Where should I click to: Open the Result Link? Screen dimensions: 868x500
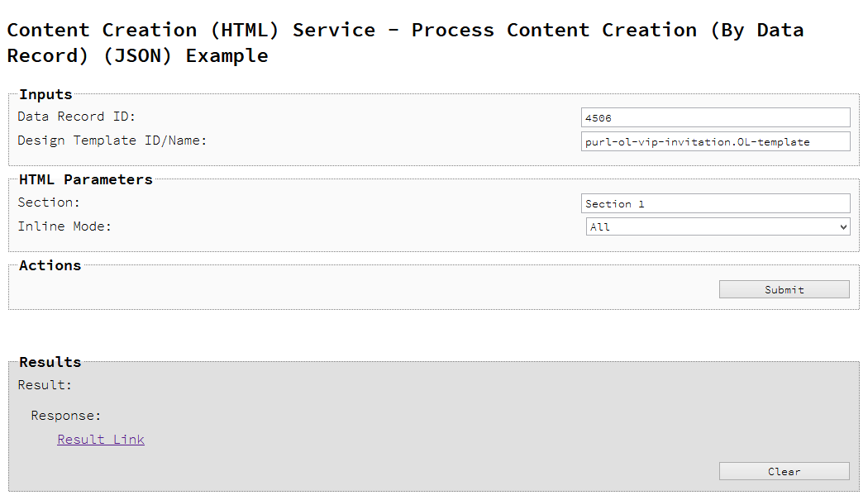(x=101, y=440)
